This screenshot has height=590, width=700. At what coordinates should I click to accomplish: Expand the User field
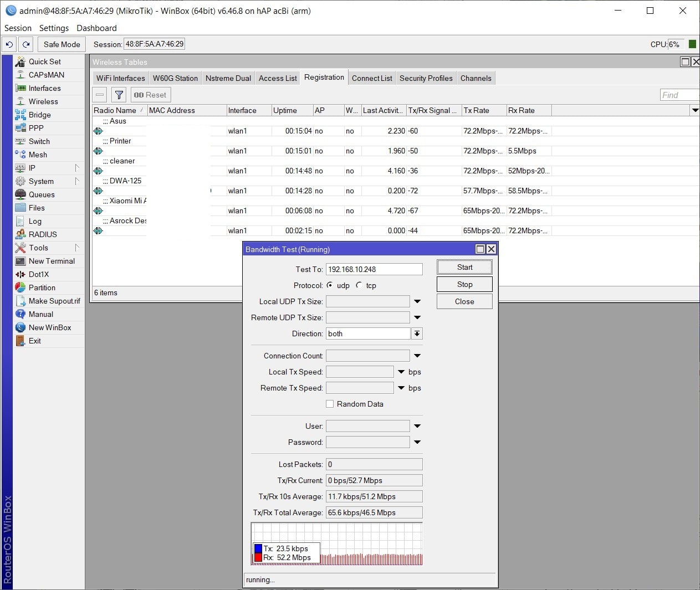click(x=417, y=426)
